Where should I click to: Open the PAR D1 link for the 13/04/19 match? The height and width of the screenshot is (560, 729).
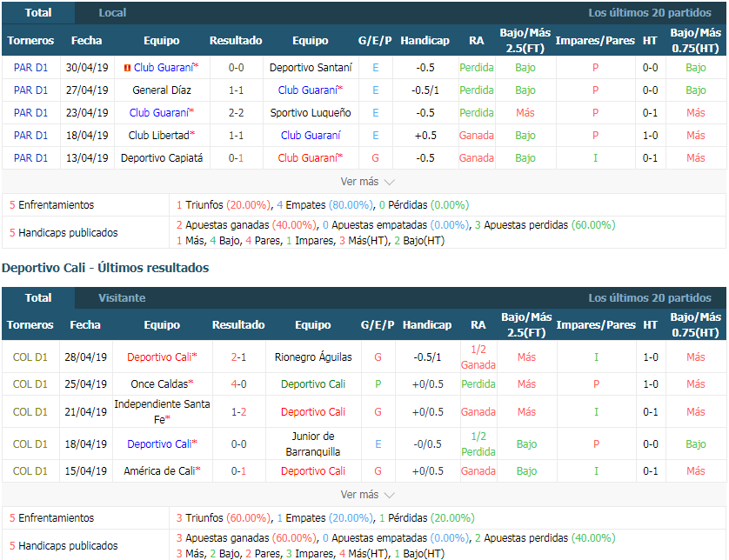pos(30,158)
